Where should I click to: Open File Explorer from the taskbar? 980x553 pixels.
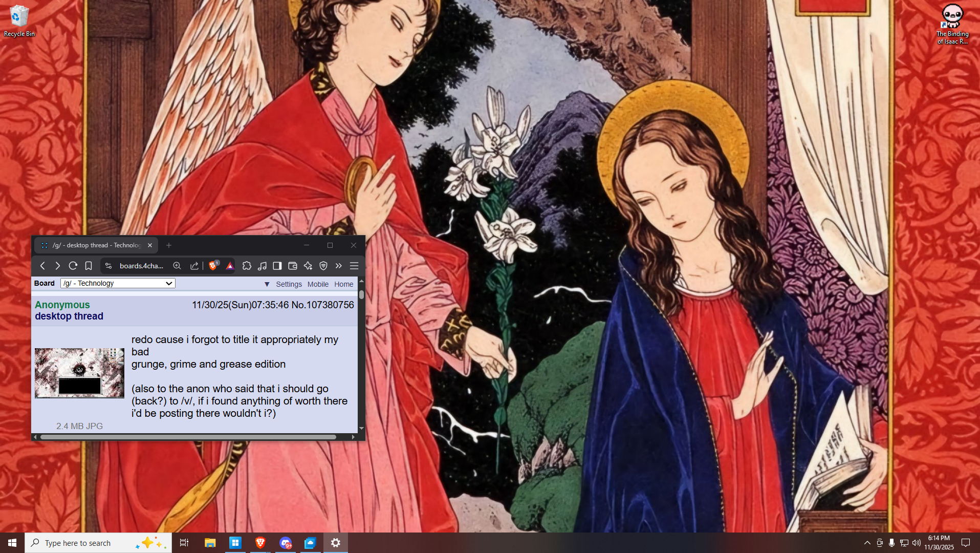point(210,543)
